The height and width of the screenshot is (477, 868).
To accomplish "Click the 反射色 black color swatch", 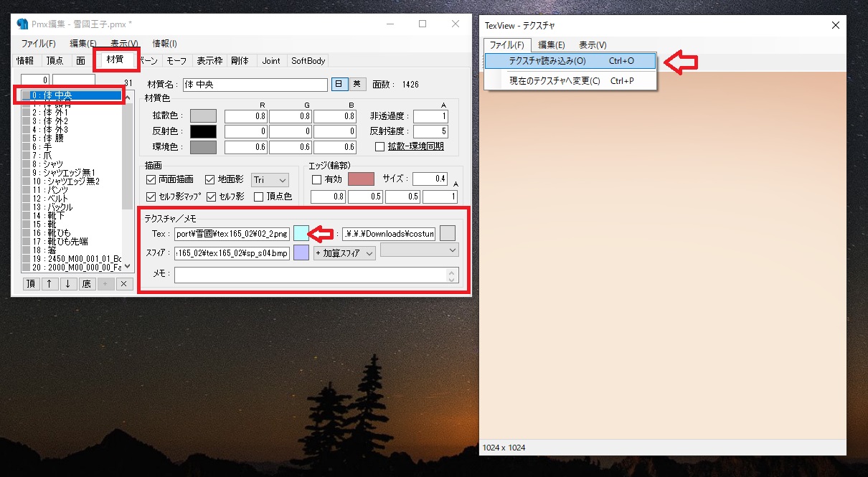I will point(203,131).
